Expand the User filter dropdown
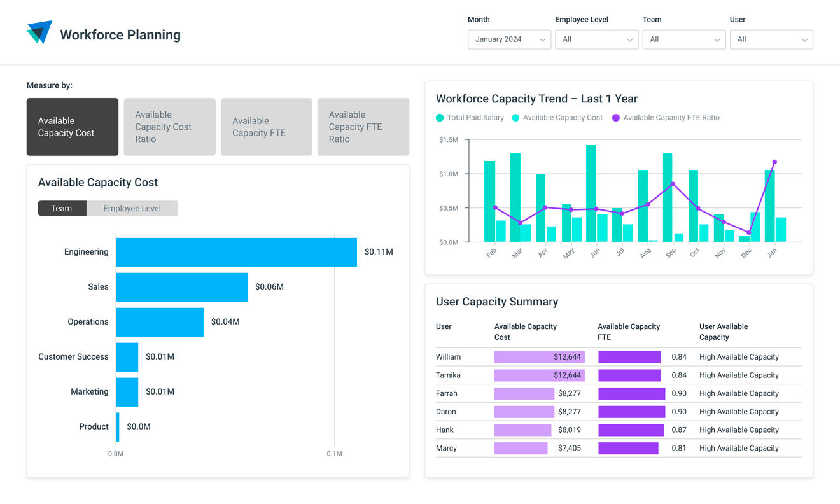 pos(771,39)
